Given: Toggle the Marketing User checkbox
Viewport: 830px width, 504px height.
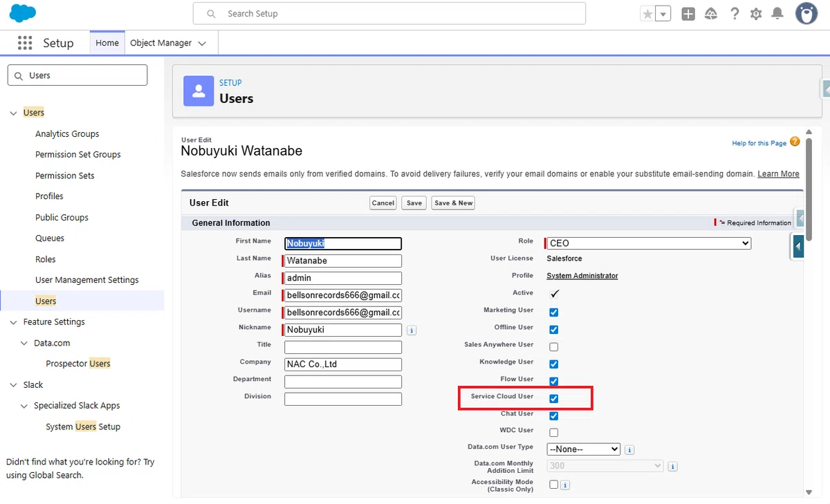Looking at the screenshot, I should click(x=554, y=312).
